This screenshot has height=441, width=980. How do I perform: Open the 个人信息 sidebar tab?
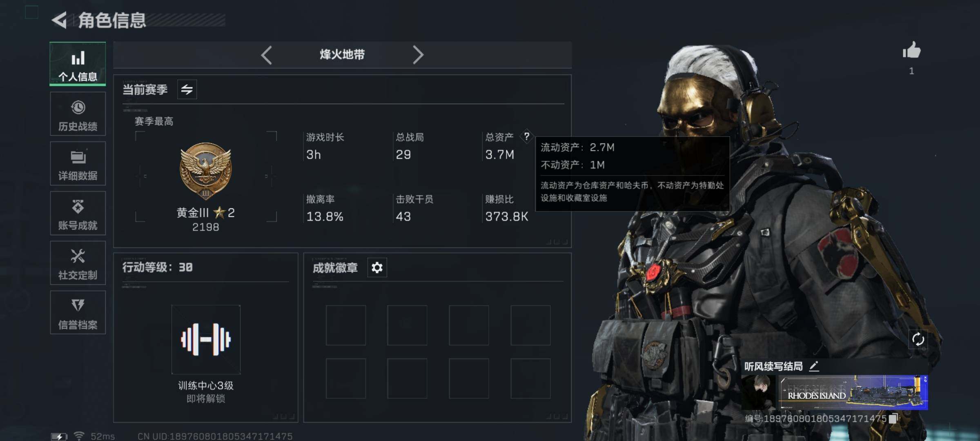coord(78,64)
